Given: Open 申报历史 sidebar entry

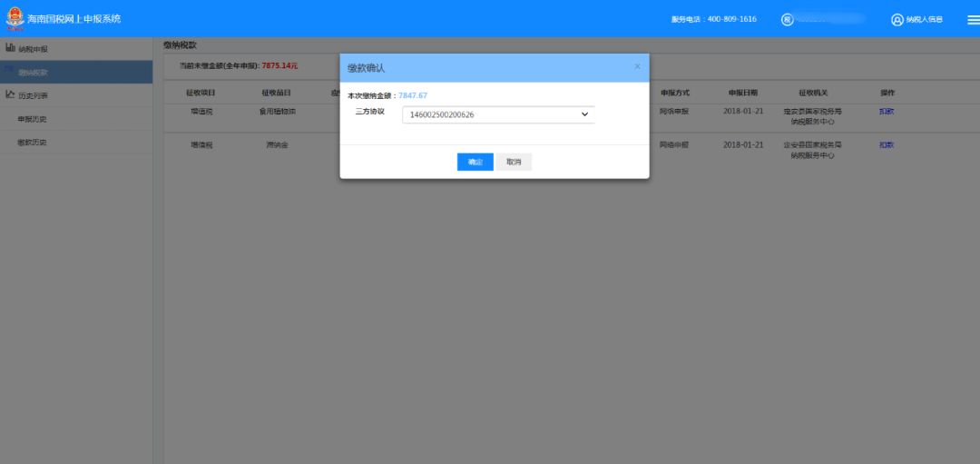Looking at the screenshot, I should 76,119.
